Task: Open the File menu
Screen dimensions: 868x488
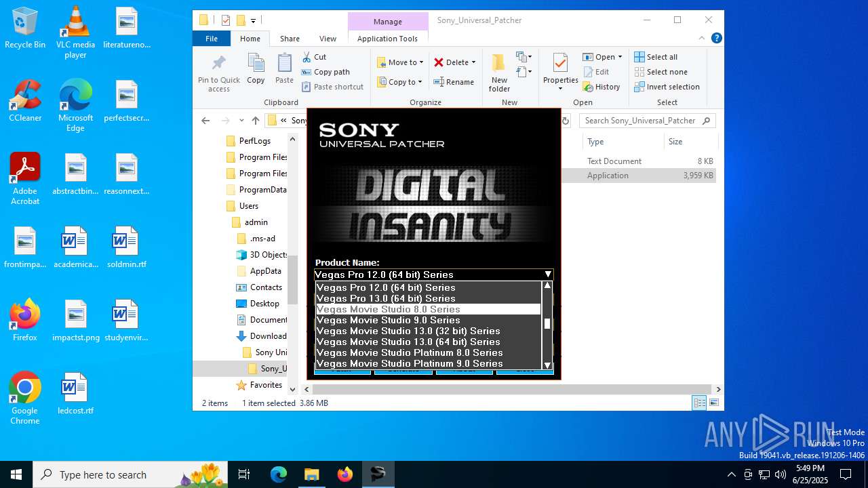Action: pyautogui.click(x=212, y=39)
